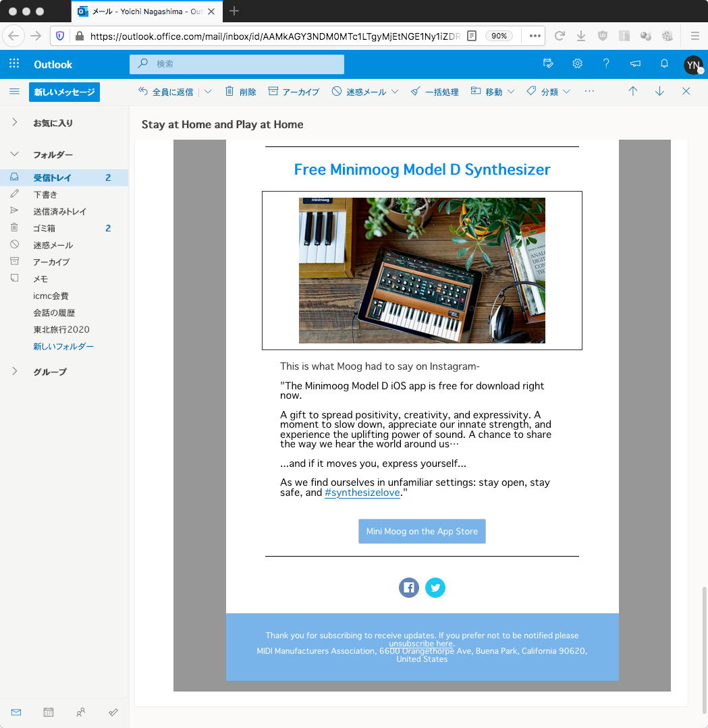Reload the page with refresh icon
The image size is (708, 728).
pos(560,36)
